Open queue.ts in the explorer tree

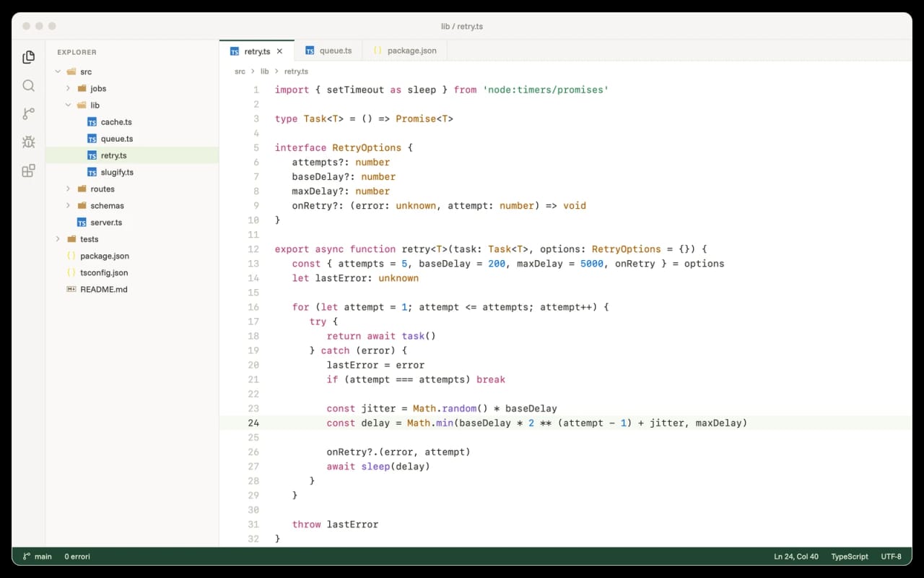click(x=132, y=139)
